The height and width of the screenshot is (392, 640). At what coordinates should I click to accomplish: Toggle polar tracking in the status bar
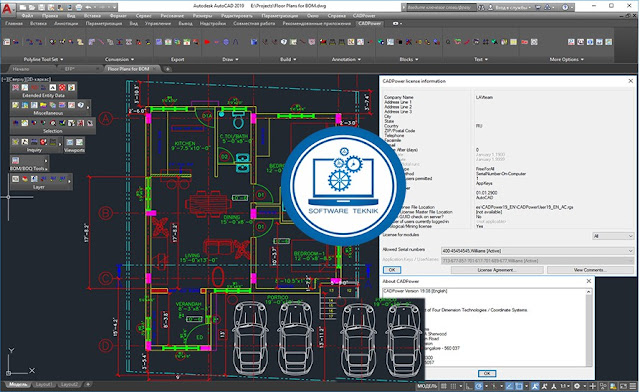pos(479,386)
